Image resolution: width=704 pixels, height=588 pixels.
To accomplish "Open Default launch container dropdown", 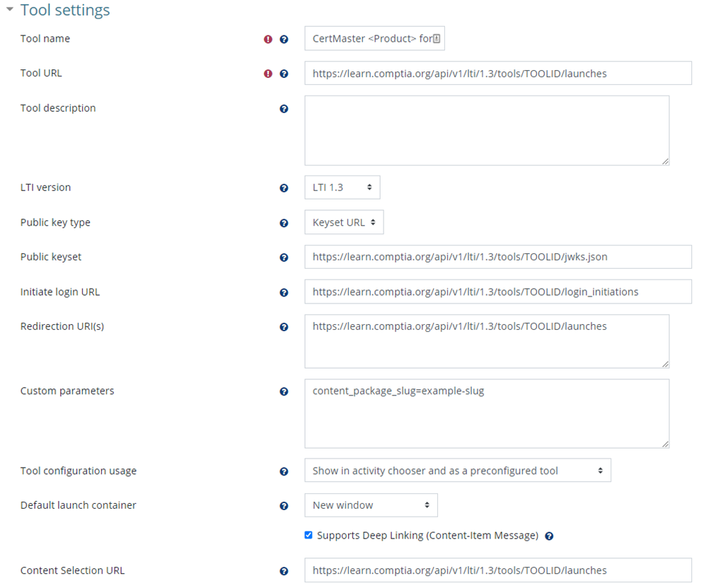I will 371,505.
